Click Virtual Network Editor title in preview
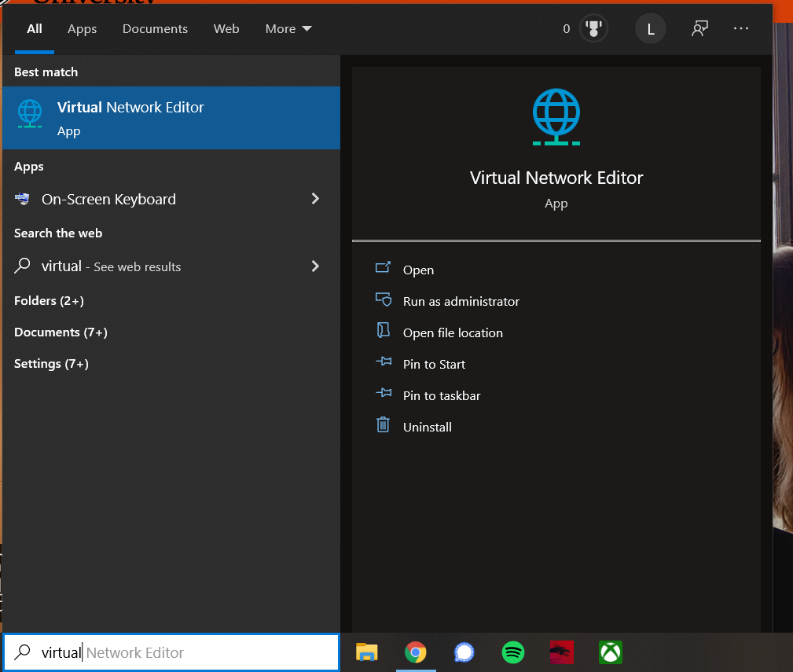The image size is (793, 672). (556, 178)
